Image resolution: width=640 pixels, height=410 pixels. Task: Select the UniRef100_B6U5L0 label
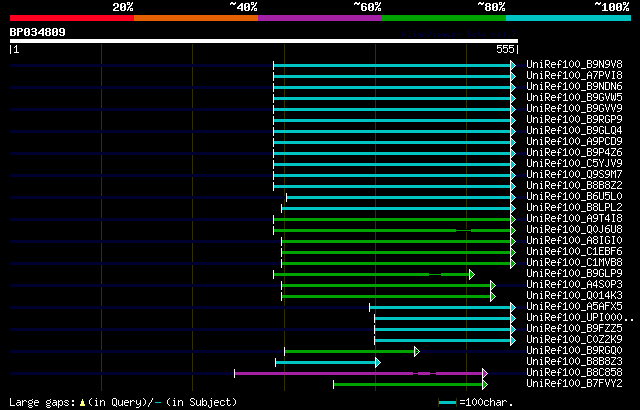tap(574, 197)
